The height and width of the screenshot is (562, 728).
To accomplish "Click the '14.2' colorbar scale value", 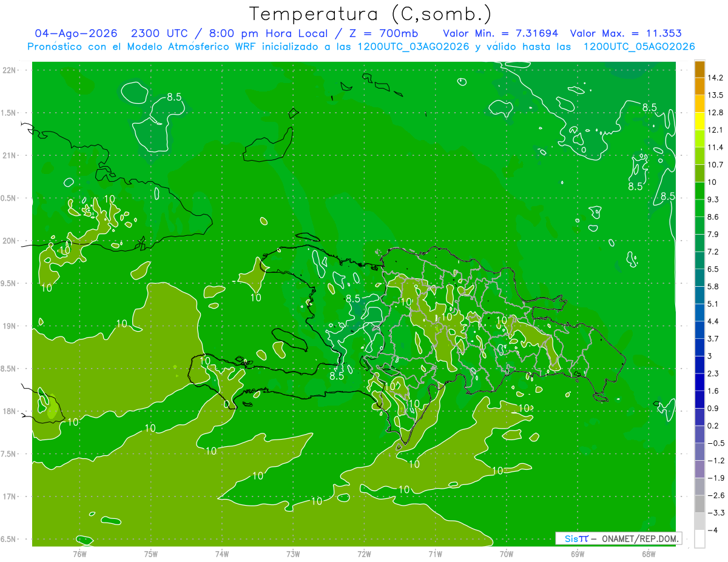I will [x=715, y=78].
